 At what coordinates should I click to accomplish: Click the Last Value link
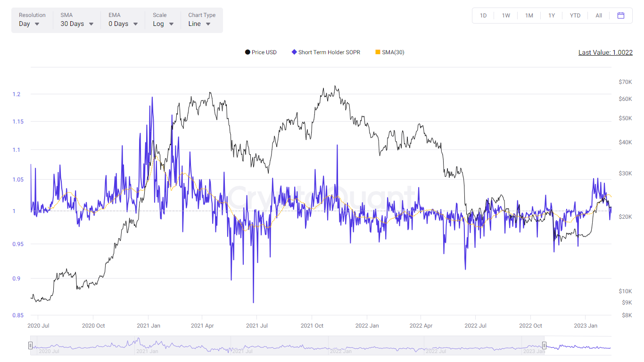(x=605, y=52)
